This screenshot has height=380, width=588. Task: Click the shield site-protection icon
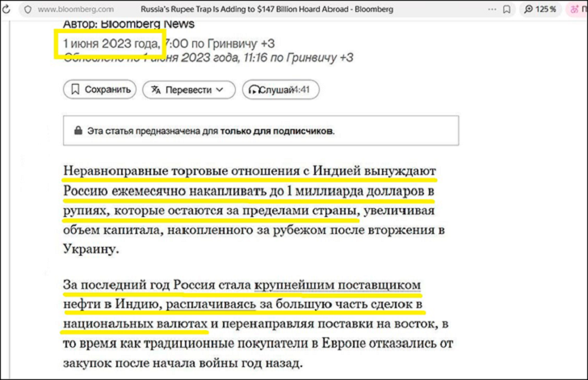pyautogui.click(x=27, y=10)
